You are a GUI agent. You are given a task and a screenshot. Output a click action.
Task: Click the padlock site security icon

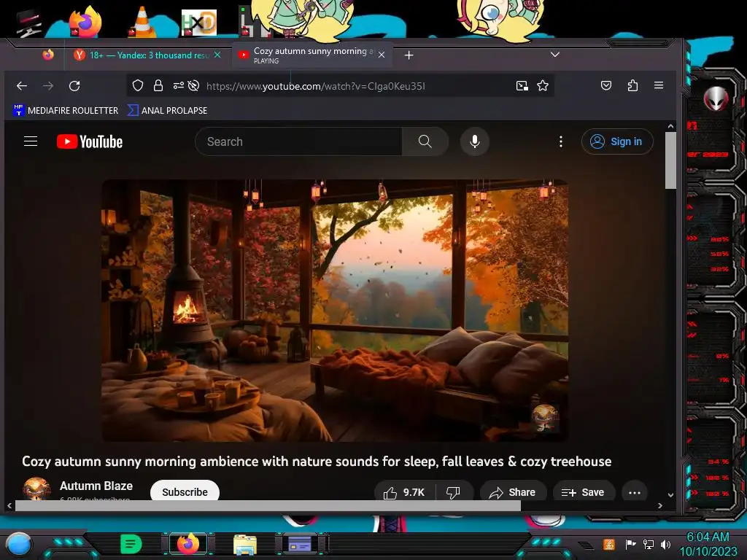click(x=158, y=86)
